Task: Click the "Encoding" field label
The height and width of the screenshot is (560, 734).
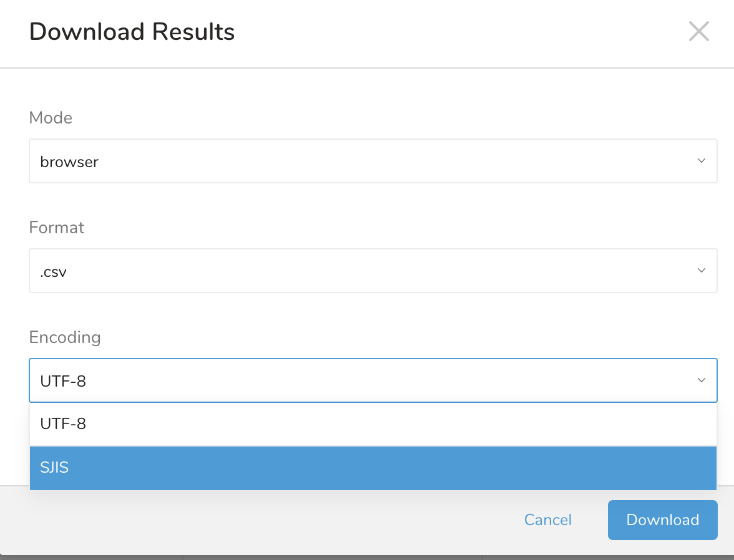Action: click(64, 337)
